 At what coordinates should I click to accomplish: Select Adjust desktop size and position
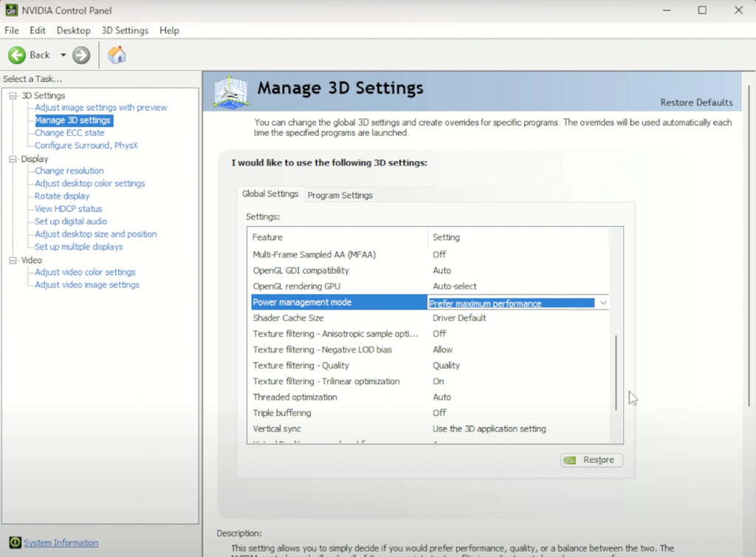point(95,234)
